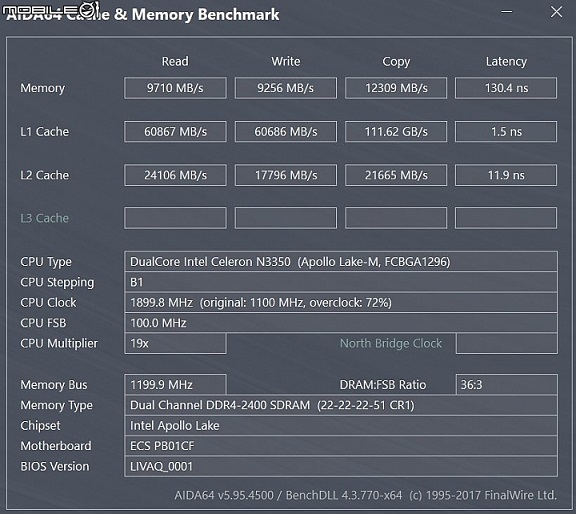This screenshot has height=514, width=576.
Task: Click the L2 Cache Write 17796 MB/s box
Action: point(286,175)
